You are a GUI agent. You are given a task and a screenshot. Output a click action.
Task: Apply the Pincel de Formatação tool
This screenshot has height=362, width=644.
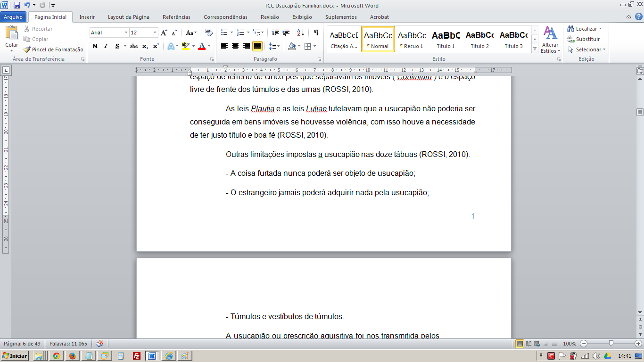[53, 49]
